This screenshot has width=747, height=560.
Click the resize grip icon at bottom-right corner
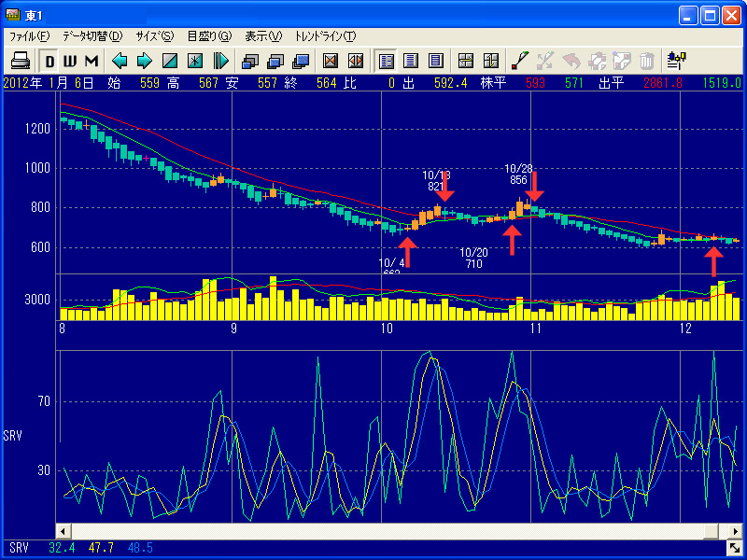pyautogui.click(x=734, y=548)
